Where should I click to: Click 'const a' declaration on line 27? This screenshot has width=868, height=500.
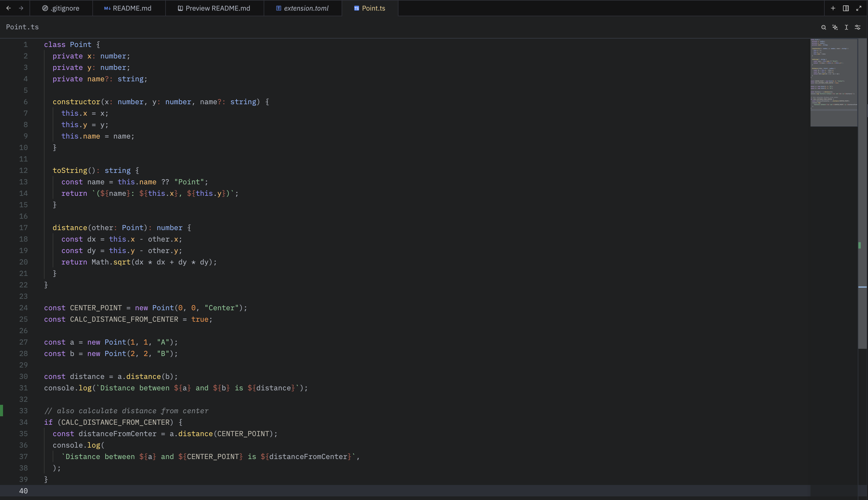(59, 342)
